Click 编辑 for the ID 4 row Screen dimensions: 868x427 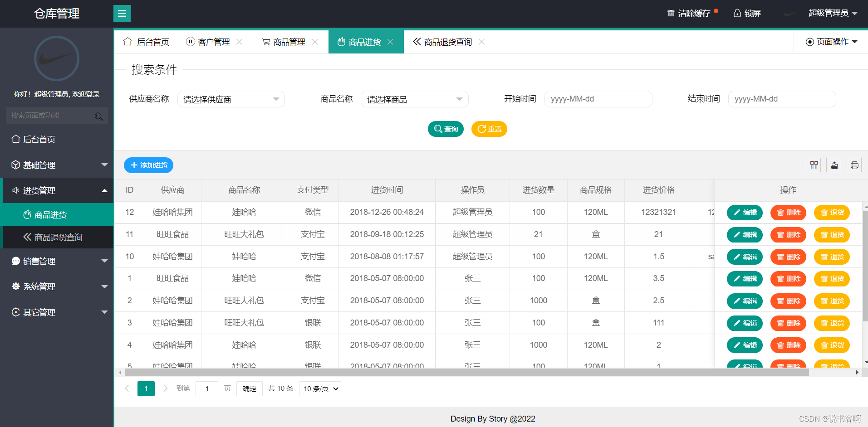(x=745, y=345)
